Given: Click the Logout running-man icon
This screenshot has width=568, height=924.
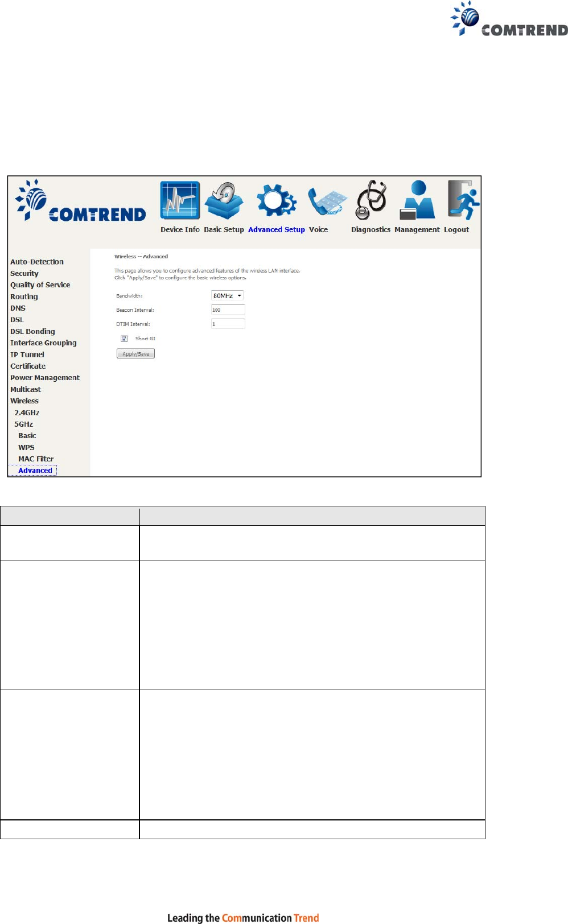Looking at the screenshot, I should pyautogui.click(x=463, y=200).
